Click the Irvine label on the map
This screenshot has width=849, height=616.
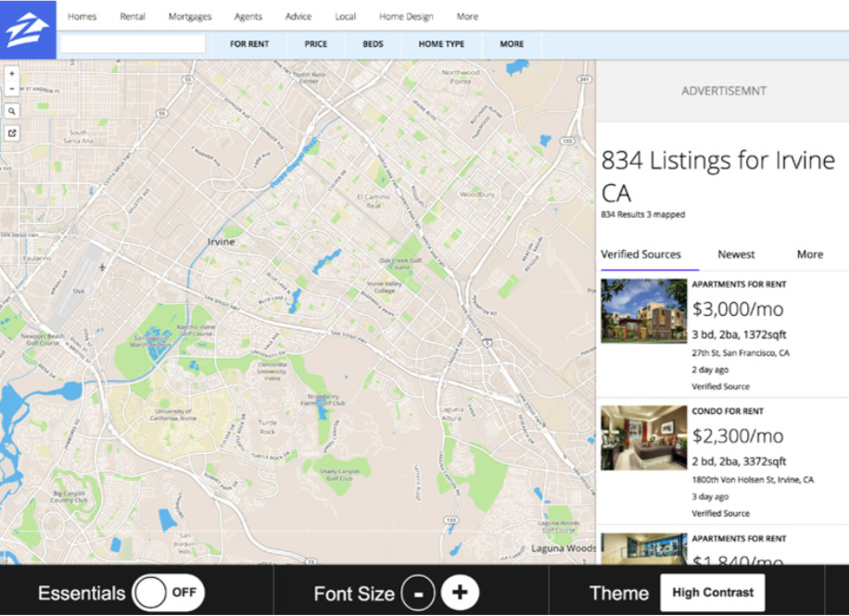tap(222, 242)
